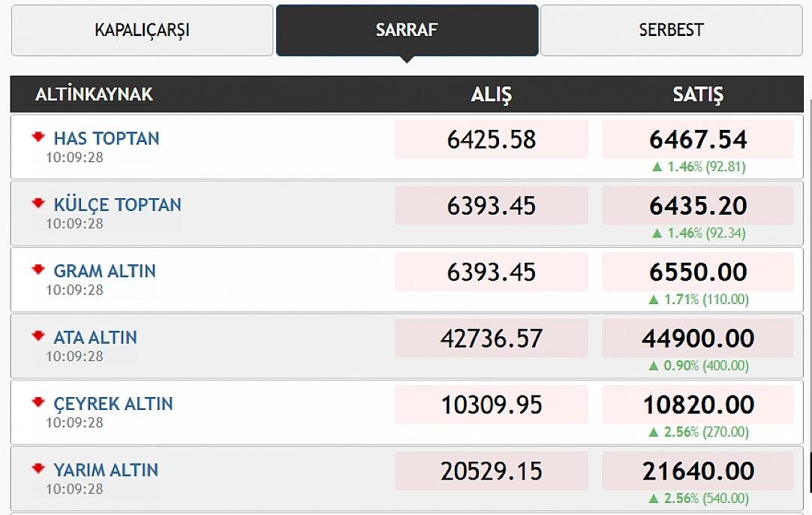Click the YARIM ALTIN link
The width and height of the screenshot is (812, 515).
click(105, 470)
